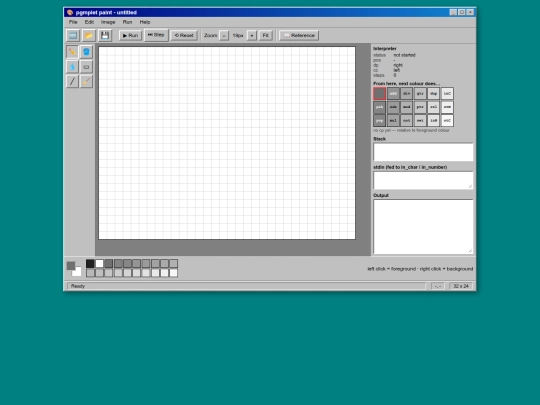Open the Reference panel

click(299, 35)
